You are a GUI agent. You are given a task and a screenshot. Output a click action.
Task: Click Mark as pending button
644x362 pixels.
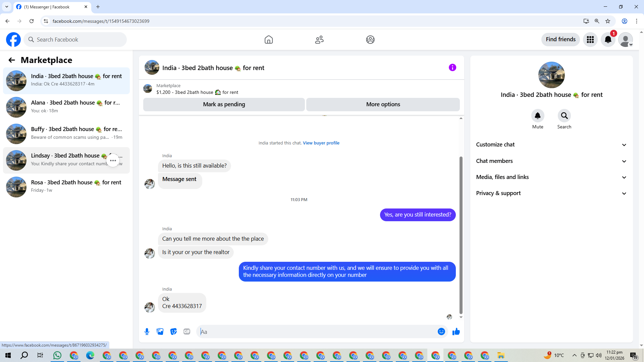click(x=224, y=104)
